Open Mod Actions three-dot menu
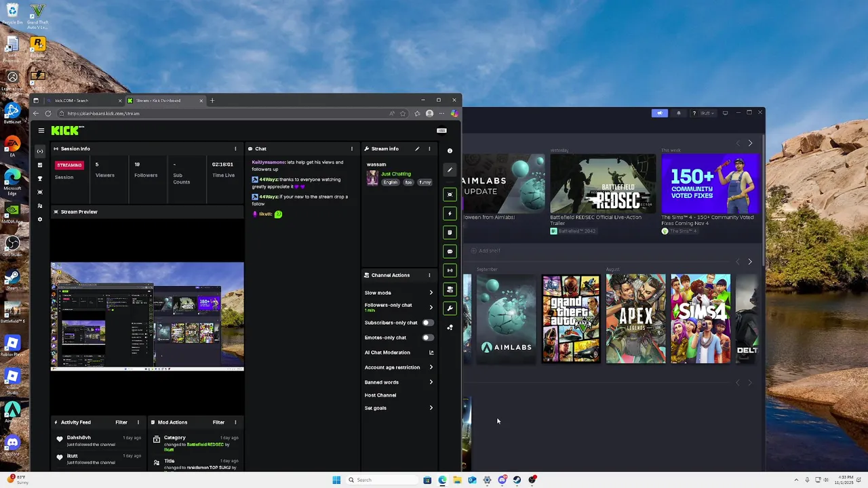 (x=236, y=422)
